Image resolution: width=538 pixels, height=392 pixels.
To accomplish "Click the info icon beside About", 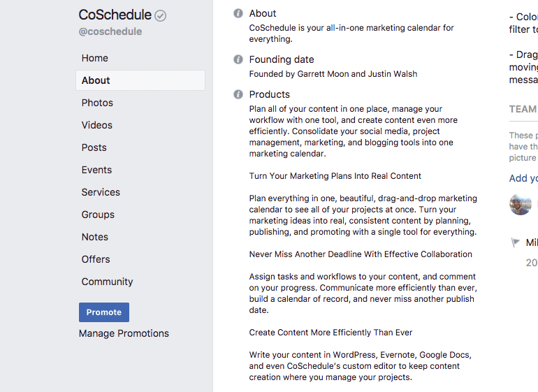I will click(x=238, y=13).
